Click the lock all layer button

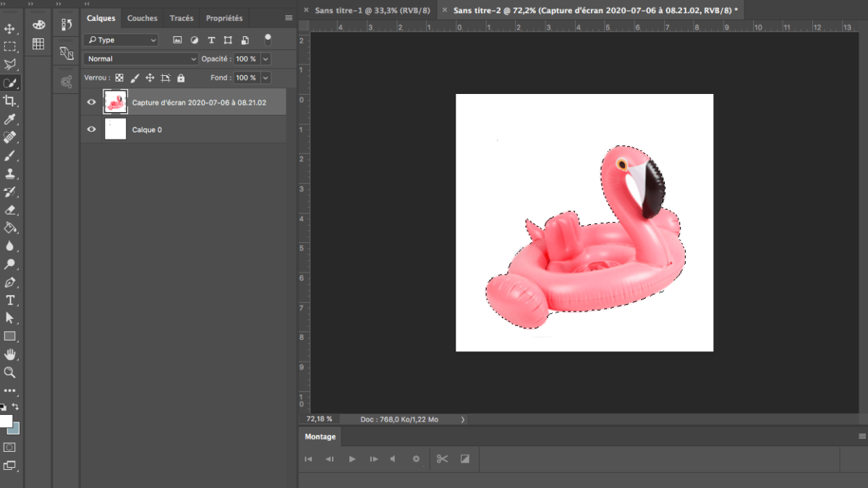tap(181, 78)
